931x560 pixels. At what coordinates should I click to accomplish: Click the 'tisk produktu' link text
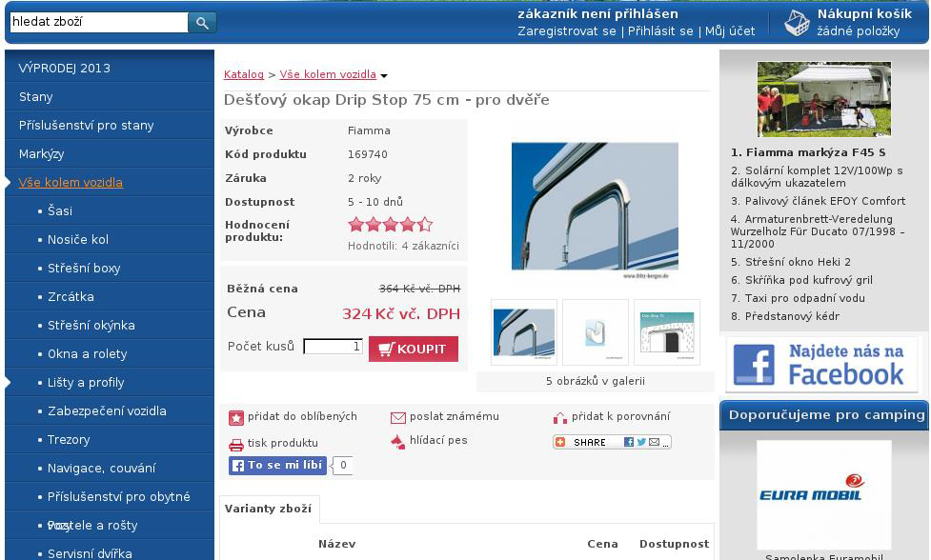tap(283, 443)
